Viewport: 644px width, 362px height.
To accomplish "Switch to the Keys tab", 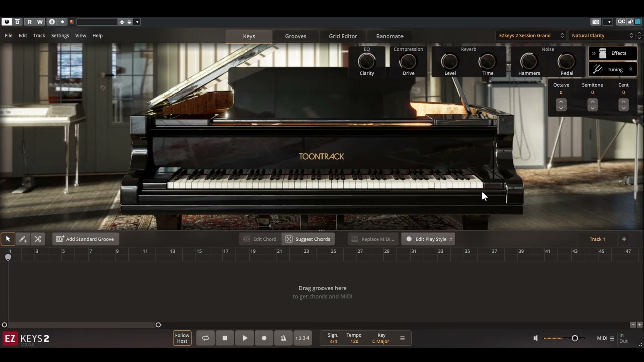I will pyautogui.click(x=249, y=36).
